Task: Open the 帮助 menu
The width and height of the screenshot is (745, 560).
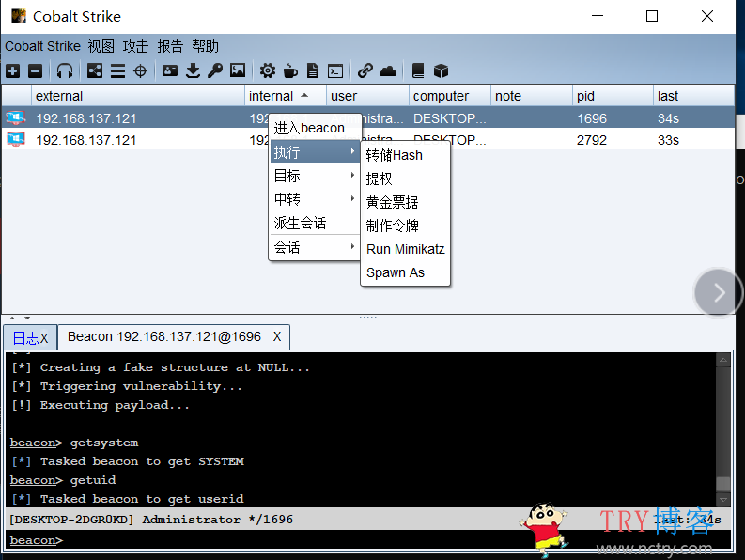Action: pyautogui.click(x=205, y=46)
